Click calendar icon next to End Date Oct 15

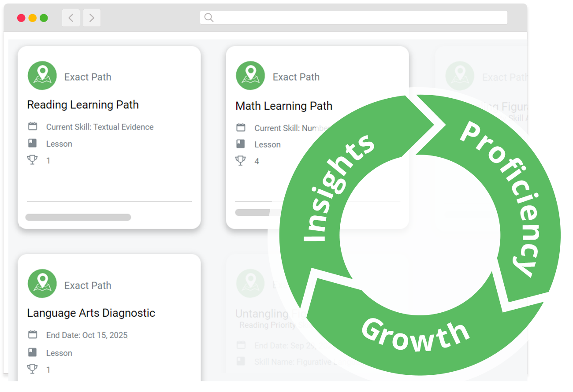[33, 335]
